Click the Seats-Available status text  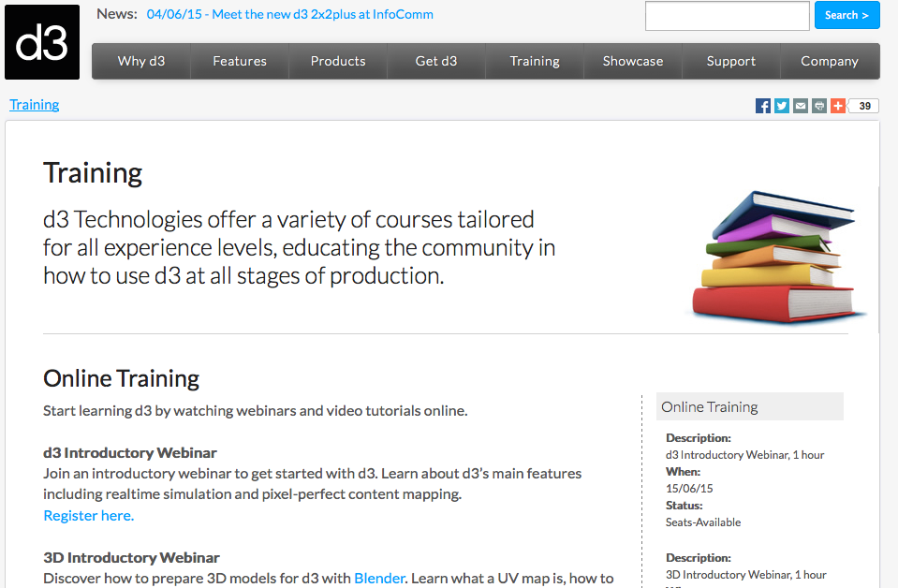tap(703, 522)
